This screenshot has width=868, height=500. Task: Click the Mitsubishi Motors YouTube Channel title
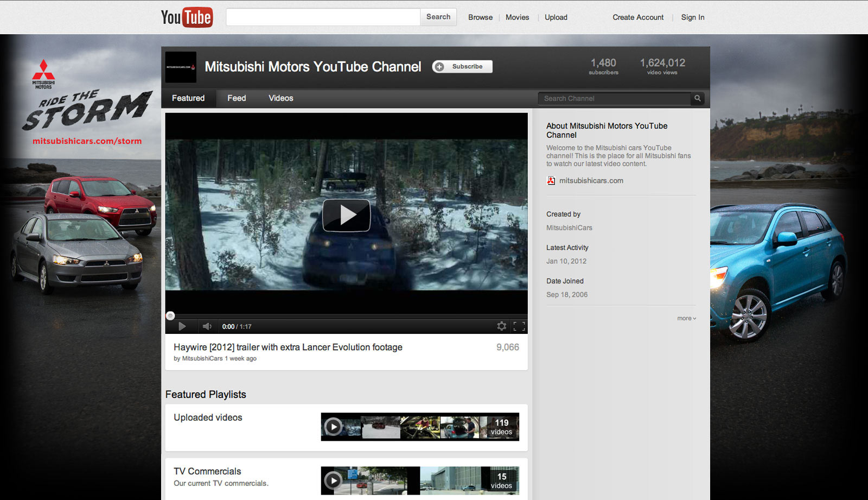(313, 67)
